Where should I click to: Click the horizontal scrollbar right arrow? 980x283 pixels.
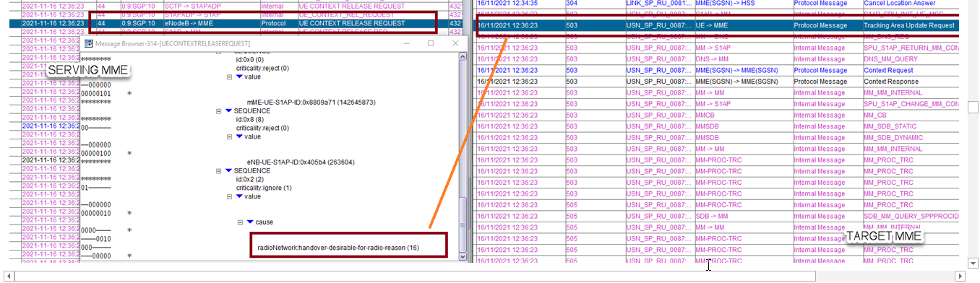960,276
